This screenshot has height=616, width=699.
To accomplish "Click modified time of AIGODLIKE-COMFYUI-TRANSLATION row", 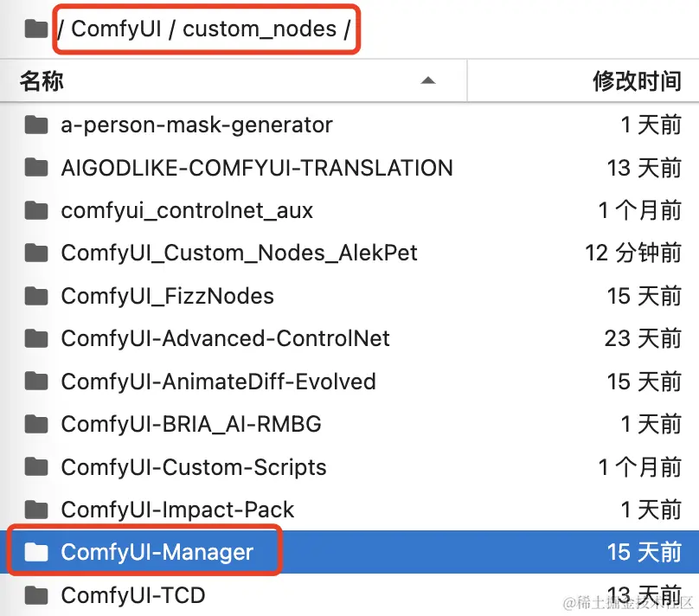I will click(644, 168).
